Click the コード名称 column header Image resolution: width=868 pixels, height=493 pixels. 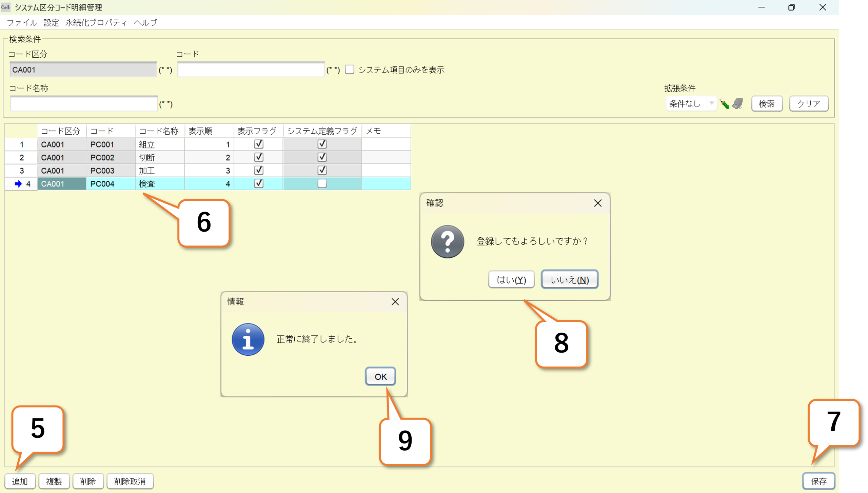click(160, 131)
